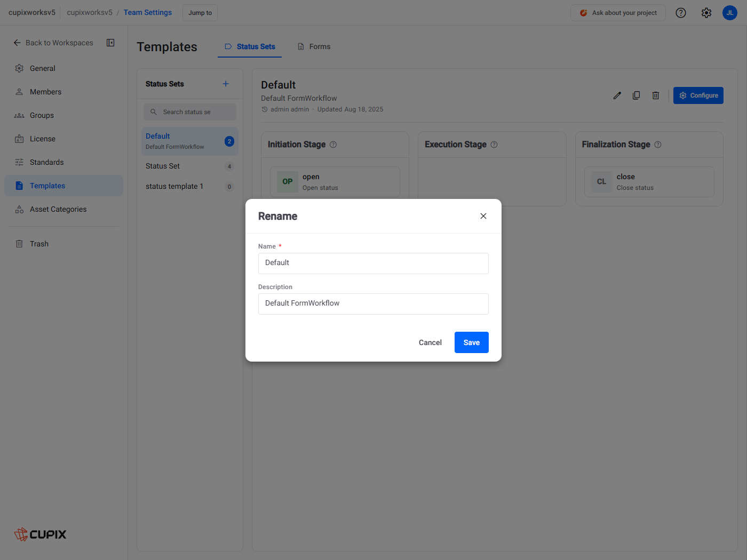
Task: Click the cupixworksv5 breadcrumb link
Action: pyautogui.click(x=90, y=13)
